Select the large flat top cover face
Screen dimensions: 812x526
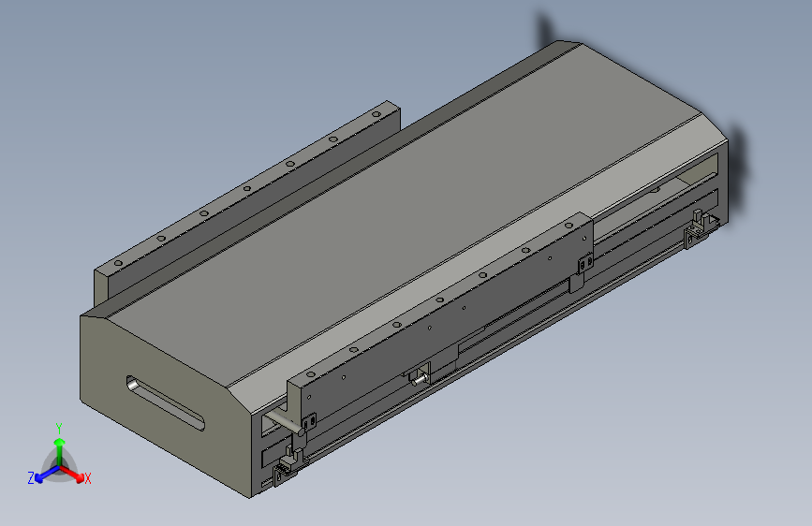click(404, 217)
